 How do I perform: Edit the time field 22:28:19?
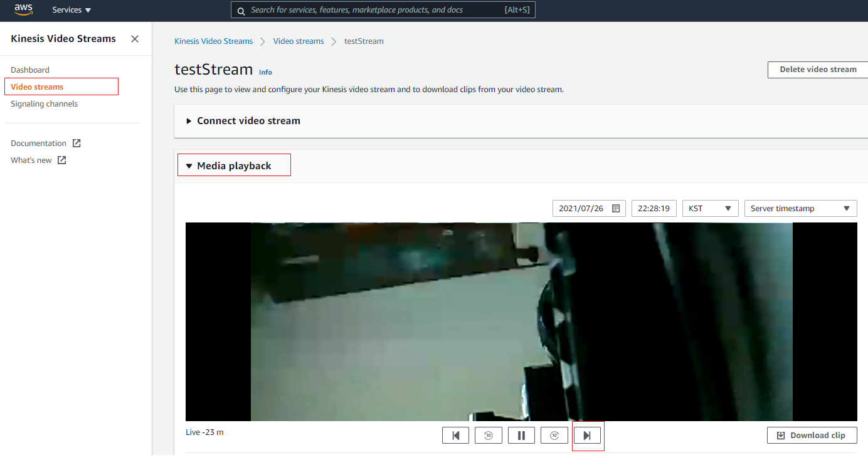(654, 209)
